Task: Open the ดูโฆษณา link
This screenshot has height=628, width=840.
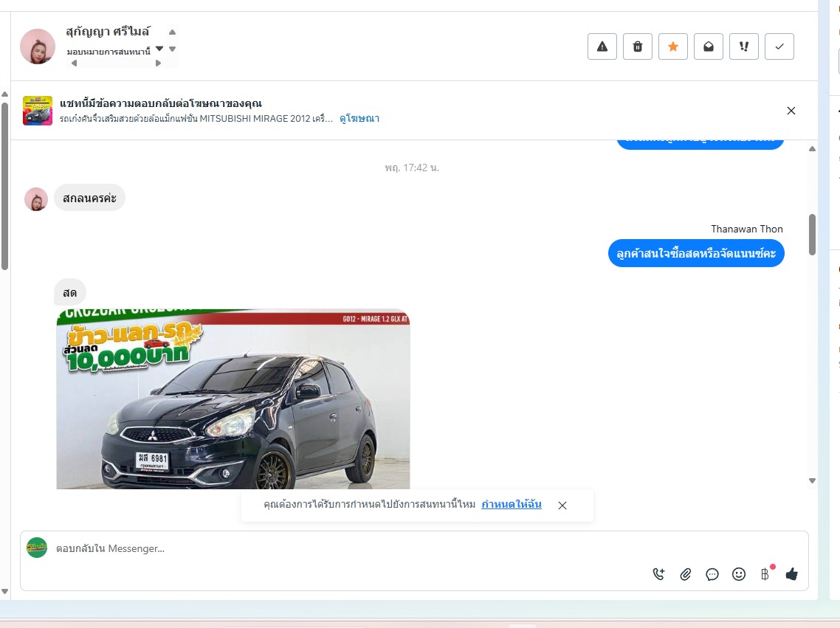Action: tap(359, 118)
